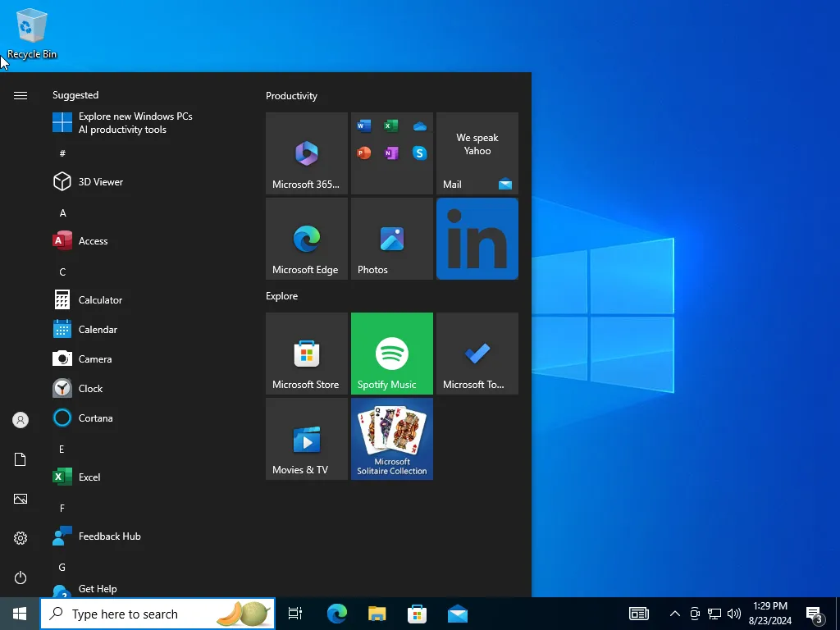
Task: Open Skype in the Office tile folder
Action: pos(419,153)
